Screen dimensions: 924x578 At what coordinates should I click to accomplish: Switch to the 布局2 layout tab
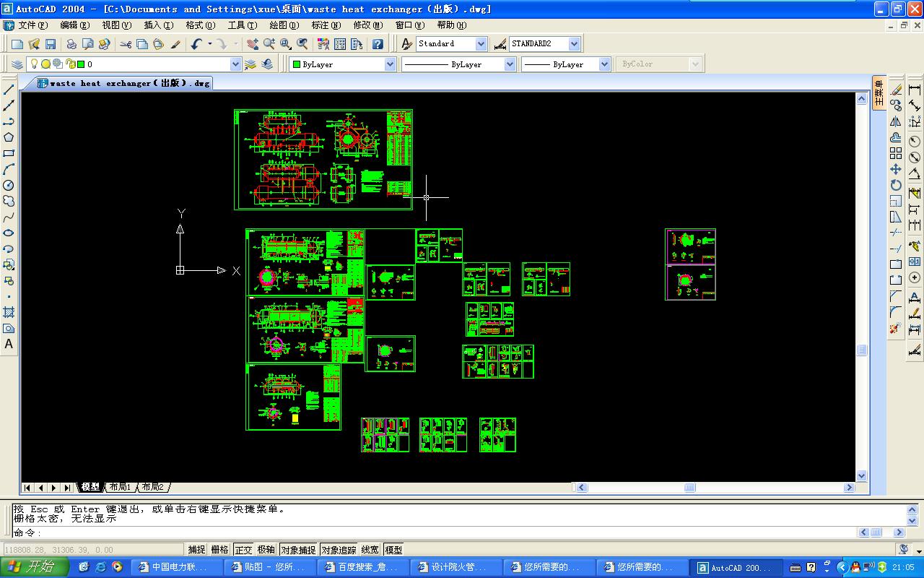[x=153, y=488]
